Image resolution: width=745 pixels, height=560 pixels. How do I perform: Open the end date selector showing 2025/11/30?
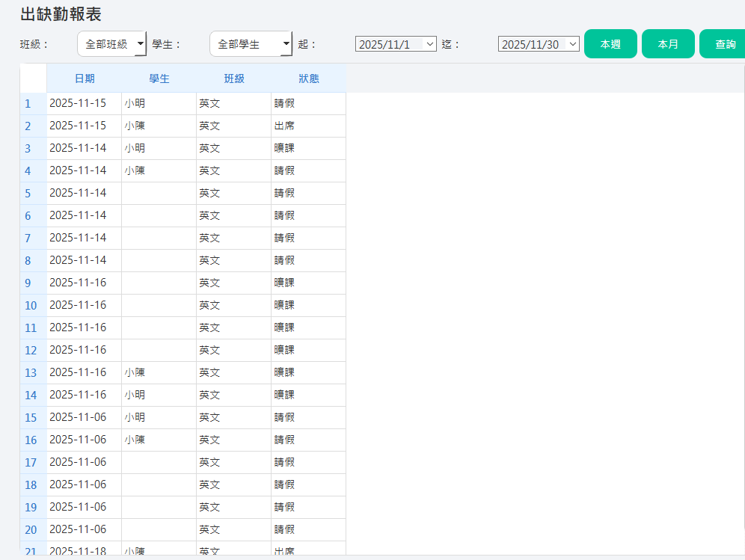point(538,43)
